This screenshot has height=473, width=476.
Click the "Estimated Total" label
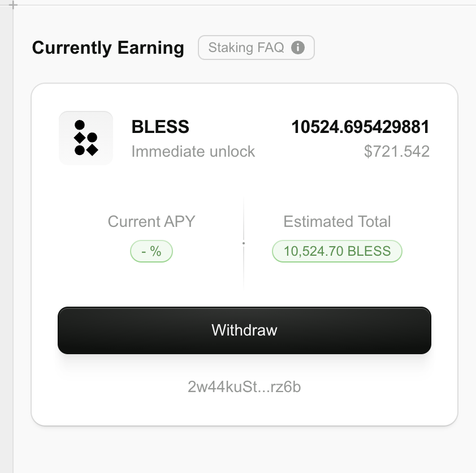coord(337,221)
